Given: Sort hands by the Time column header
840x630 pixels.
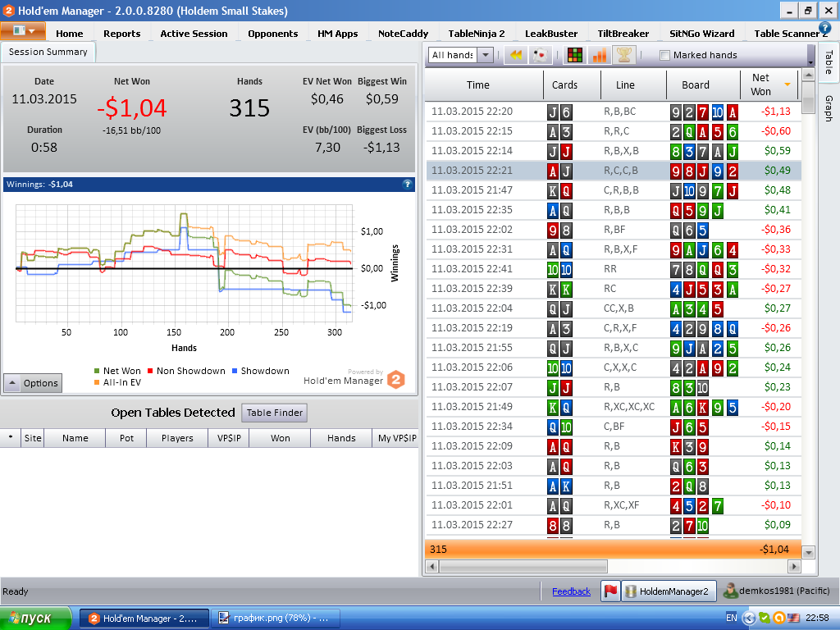Looking at the screenshot, I should [484, 84].
